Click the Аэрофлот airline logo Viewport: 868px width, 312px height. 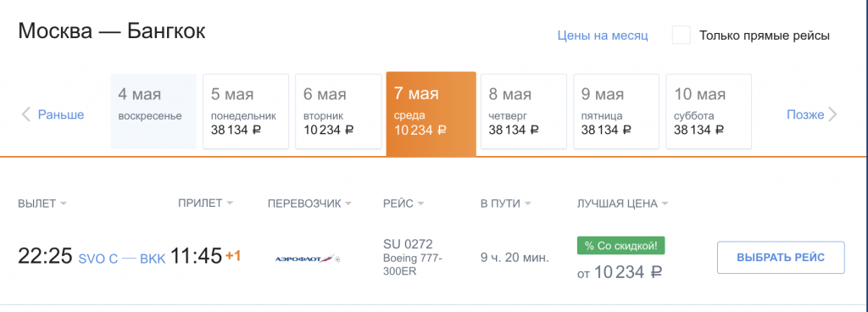(x=308, y=259)
